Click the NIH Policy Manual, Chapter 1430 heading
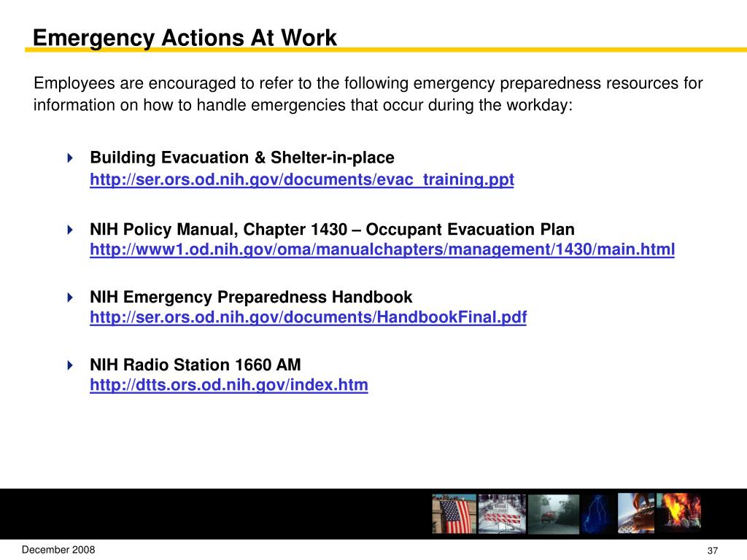 pos(332,230)
